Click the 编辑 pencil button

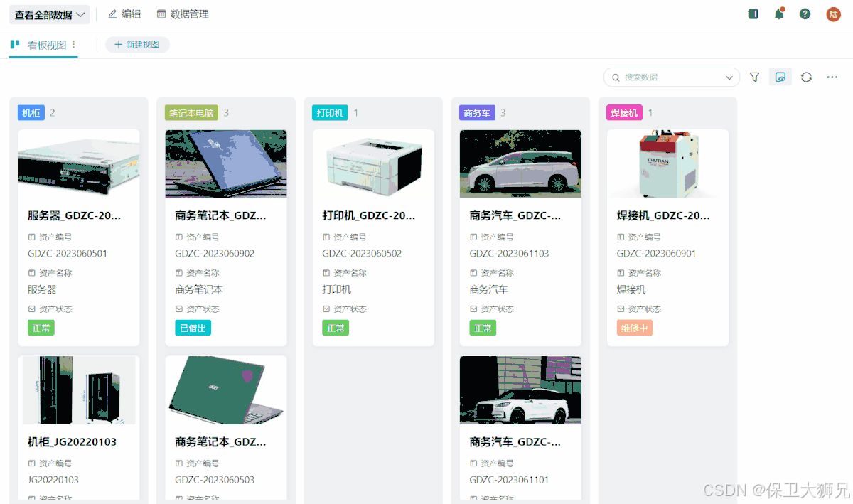click(x=124, y=14)
